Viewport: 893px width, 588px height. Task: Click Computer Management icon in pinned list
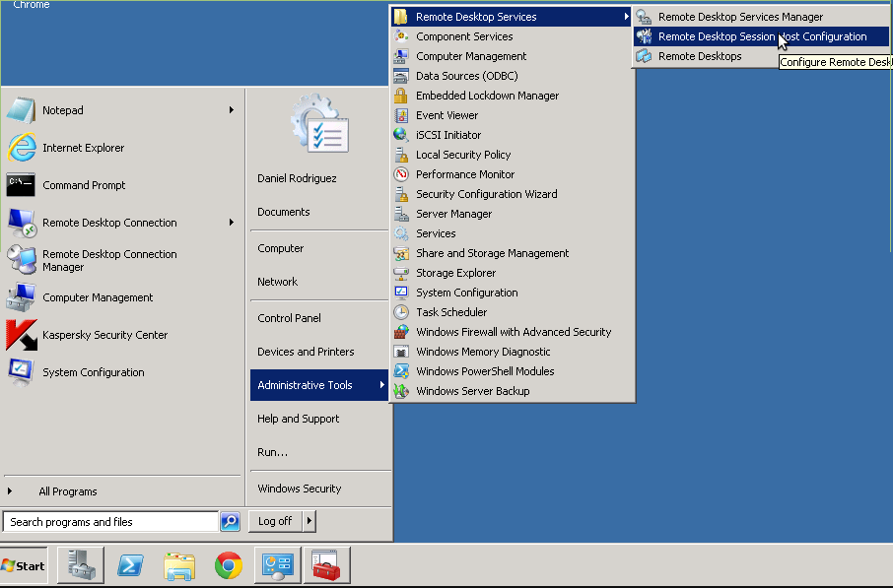coord(21,297)
